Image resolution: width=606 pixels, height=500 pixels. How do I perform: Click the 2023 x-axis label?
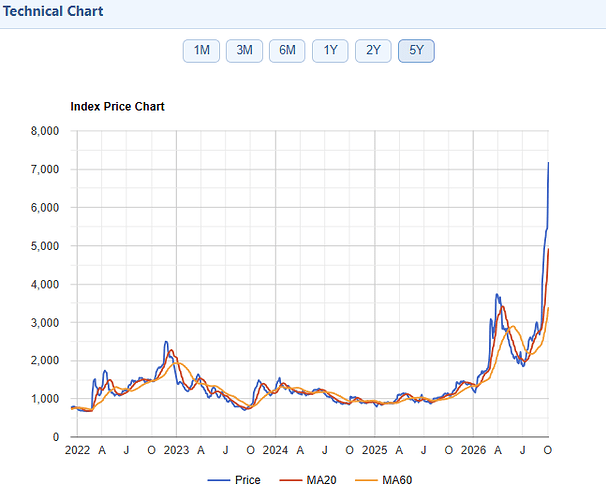coord(176,450)
